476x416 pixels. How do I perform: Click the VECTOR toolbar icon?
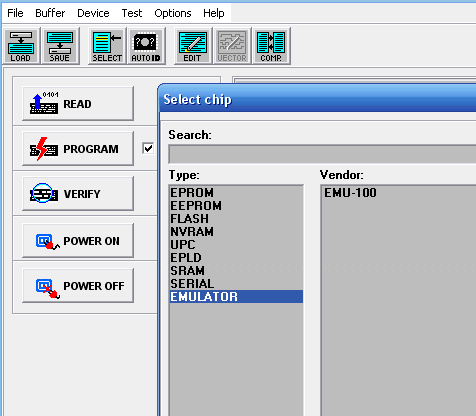click(x=232, y=46)
